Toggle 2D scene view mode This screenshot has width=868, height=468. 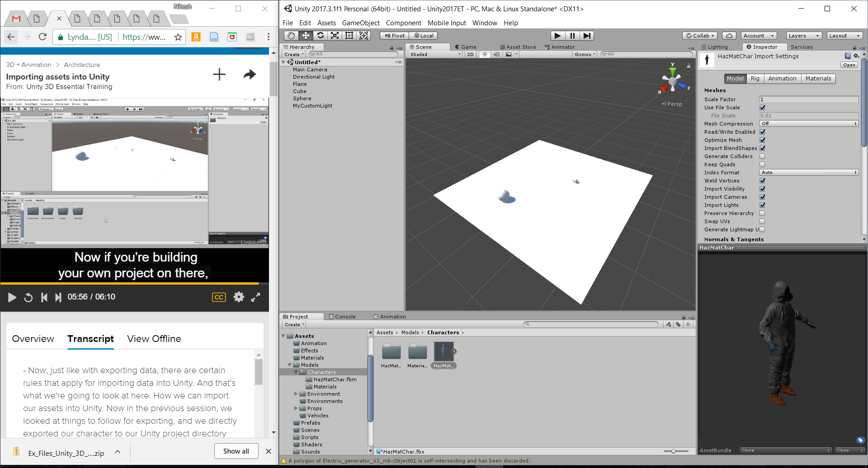[x=470, y=54]
